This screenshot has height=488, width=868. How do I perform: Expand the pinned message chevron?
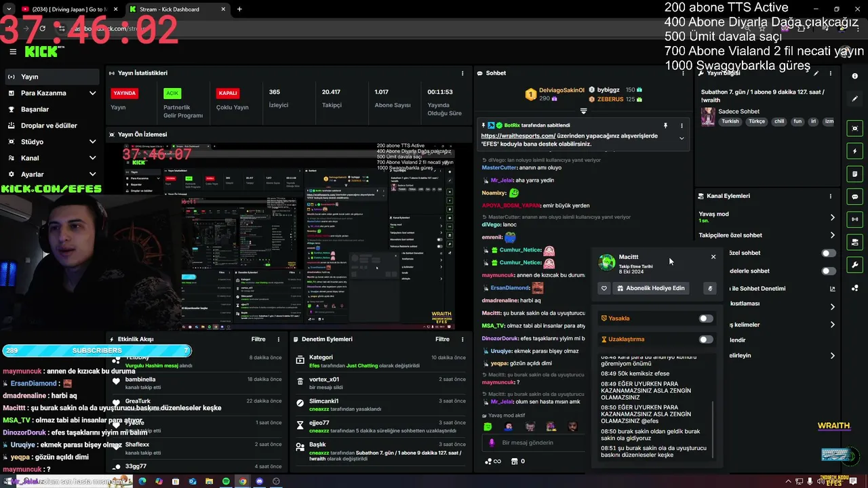pyautogui.click(x=682, y=138)
